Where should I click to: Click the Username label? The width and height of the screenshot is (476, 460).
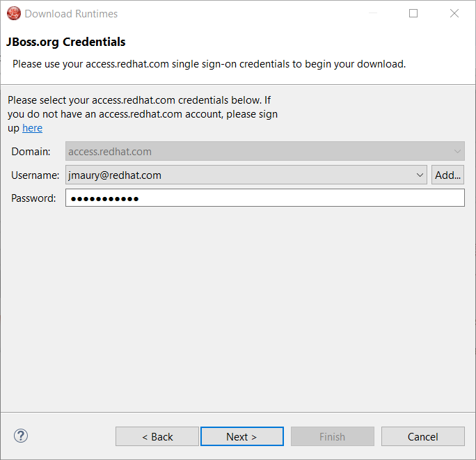coord(35,175)
